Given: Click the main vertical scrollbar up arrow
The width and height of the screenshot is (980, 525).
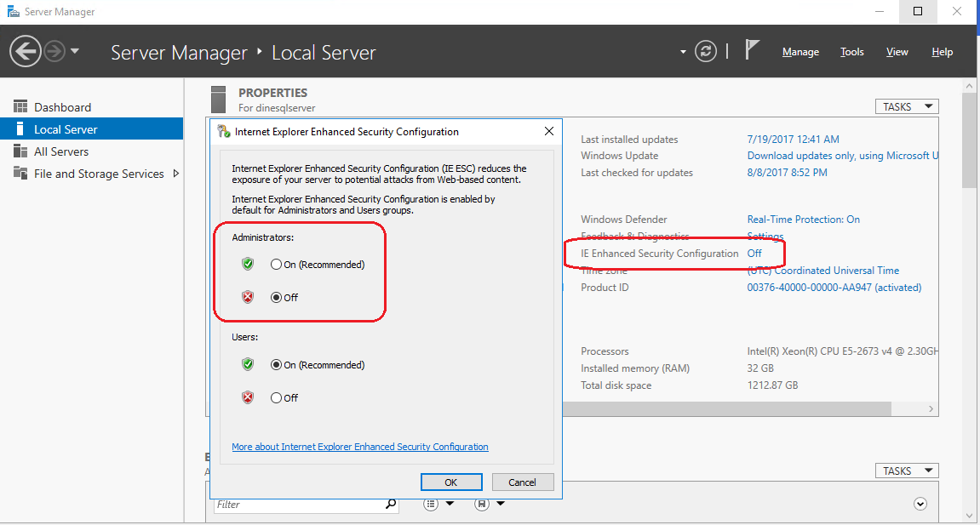Looking at the screenshot, I should (970, 86).
